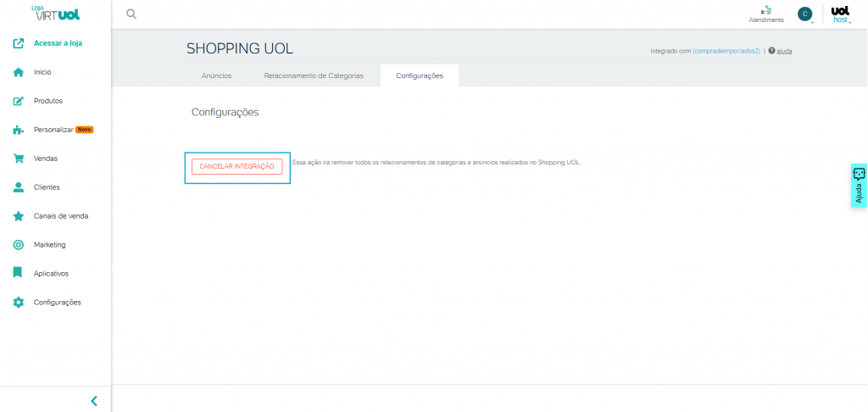This screenshot has height=412, width=868.
Task: Click the Canais de venda star icon
Action: (x=19, y=216)
